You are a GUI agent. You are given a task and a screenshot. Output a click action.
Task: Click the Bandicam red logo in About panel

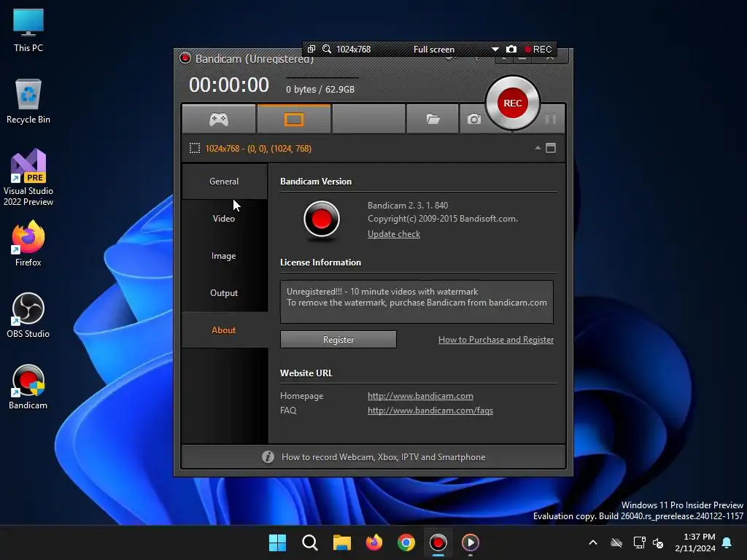pyautogui.click(x=322, y=219)
